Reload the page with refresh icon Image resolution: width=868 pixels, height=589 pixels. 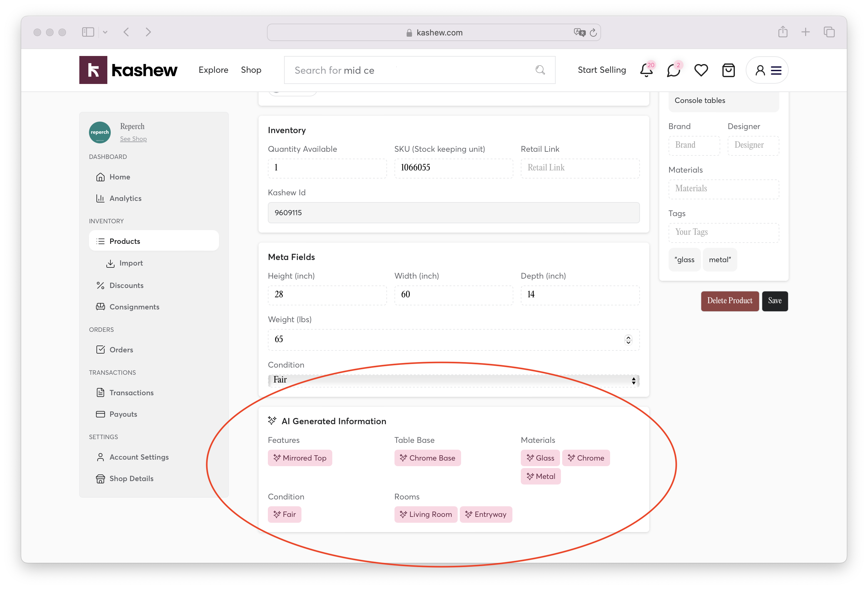tap(593, 33)
